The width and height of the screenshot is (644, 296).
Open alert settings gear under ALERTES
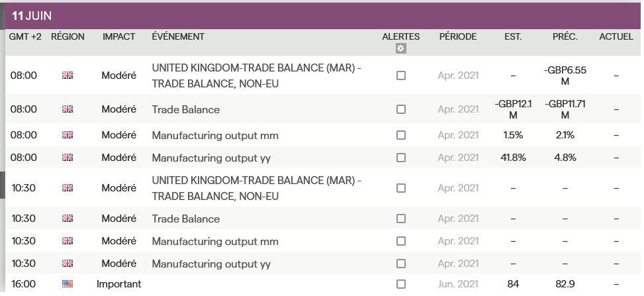400,49
